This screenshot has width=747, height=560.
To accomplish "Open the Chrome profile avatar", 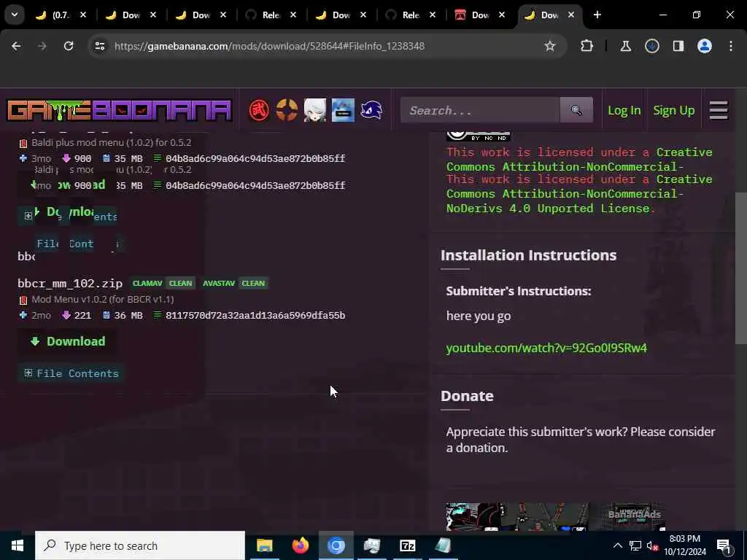I will tap(705, 46).
